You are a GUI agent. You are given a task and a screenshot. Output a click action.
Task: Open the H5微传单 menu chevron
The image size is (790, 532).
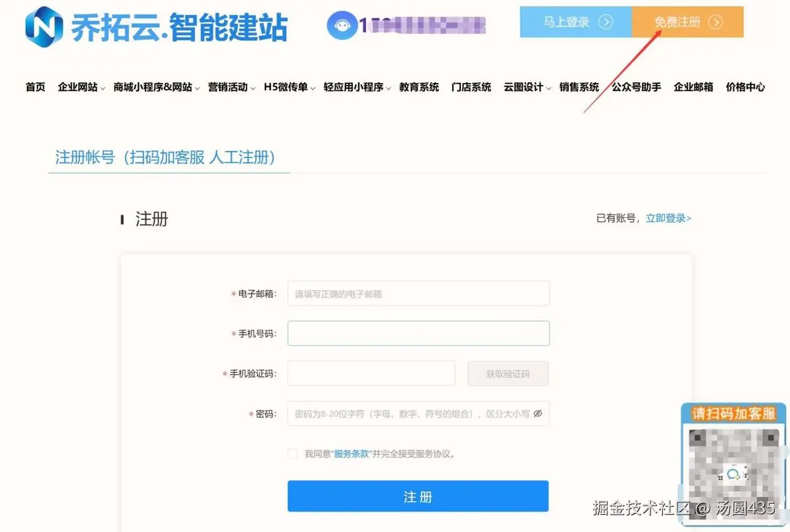(x=313, y=88)
